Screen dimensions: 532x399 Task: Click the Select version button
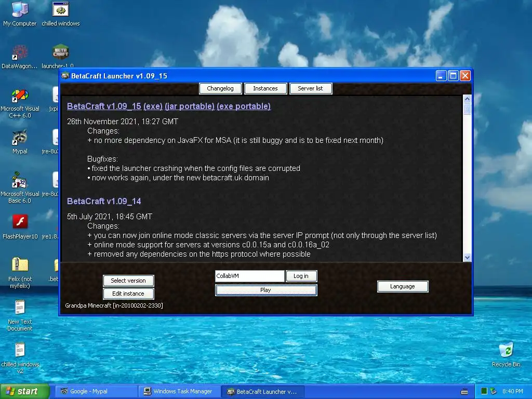coord(128,281)
